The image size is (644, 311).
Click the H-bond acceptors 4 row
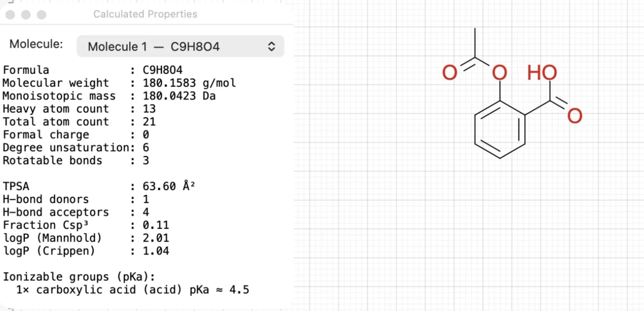click(x=76, y=212)
